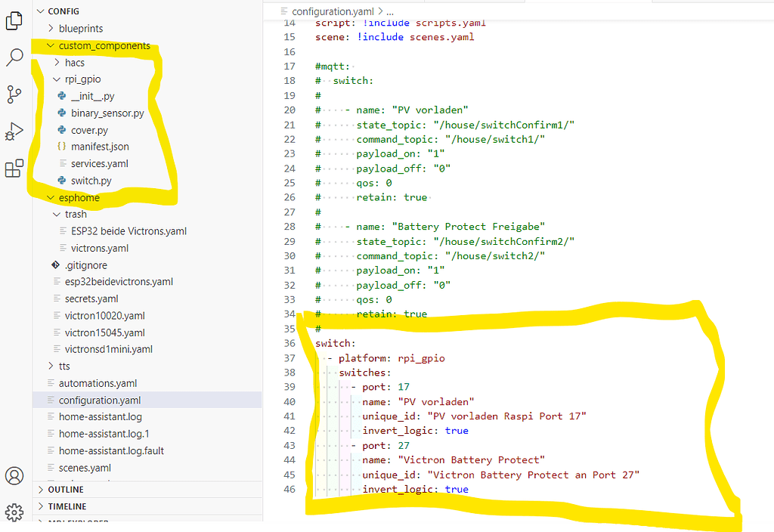Image resolution: width=774 pixels, height=532 pixels.
Task: Open victron15045.yaml file
Action: 104,332
